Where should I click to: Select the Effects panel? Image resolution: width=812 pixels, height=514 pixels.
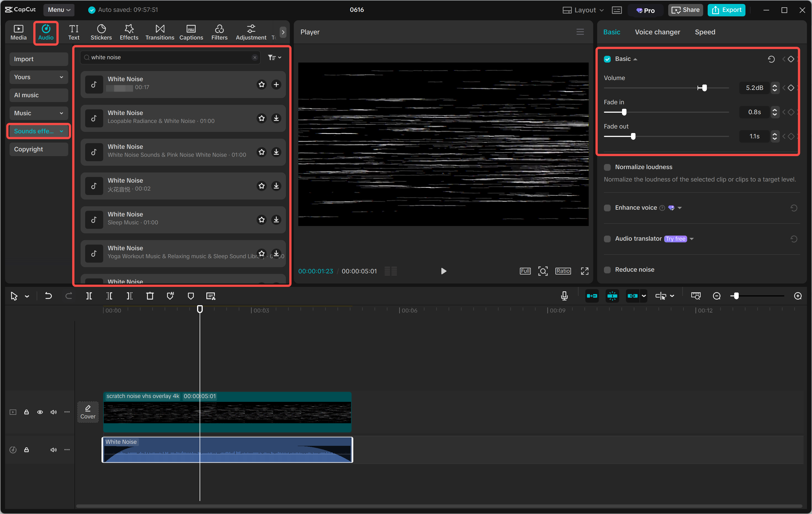coord(129,32)
